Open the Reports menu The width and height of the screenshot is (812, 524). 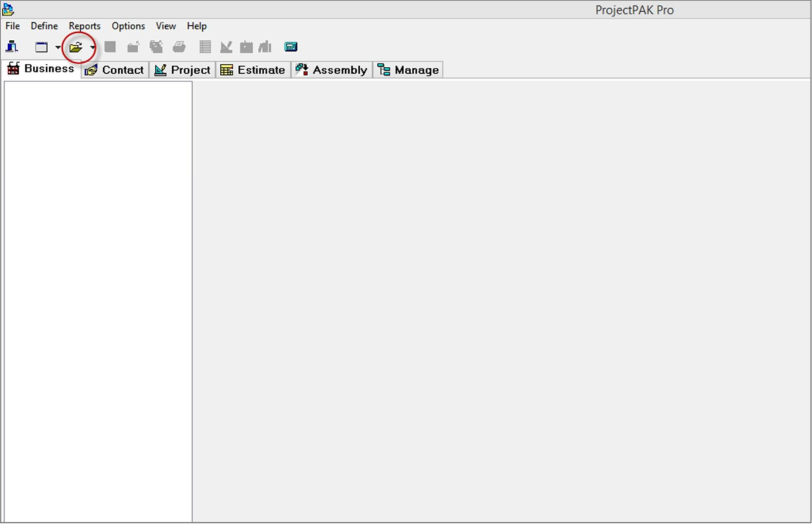point(84,26)
